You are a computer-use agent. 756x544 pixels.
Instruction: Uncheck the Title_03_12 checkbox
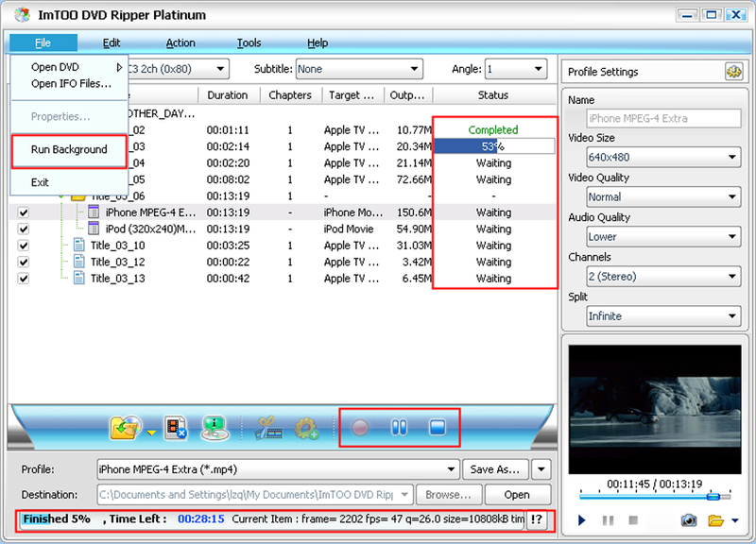pyautogui.click(x=23, y=262)
